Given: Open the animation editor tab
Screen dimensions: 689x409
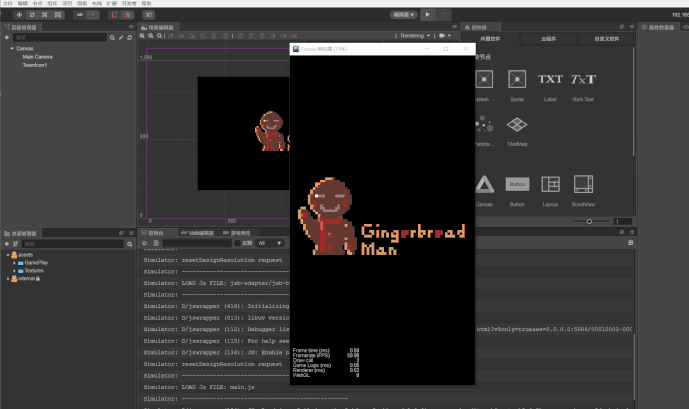Looking at the screenshot, I should tap(198, 233).
